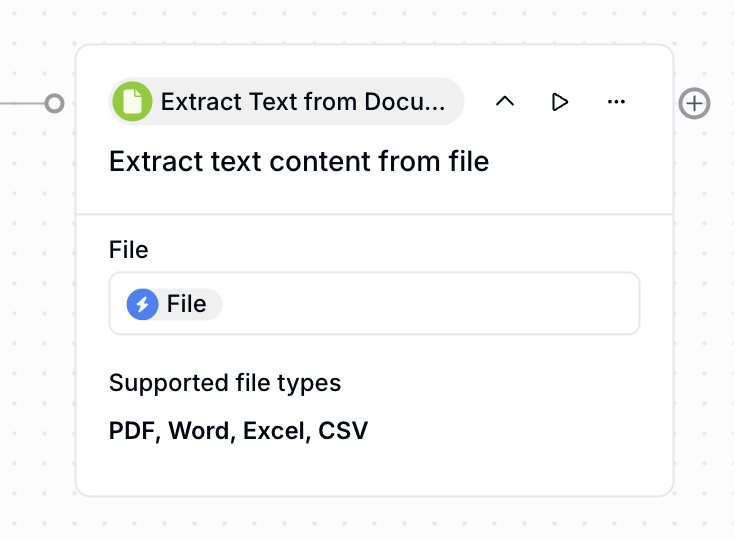
Task: Click the dotted canvas below the node card
Action: (374, 520)
